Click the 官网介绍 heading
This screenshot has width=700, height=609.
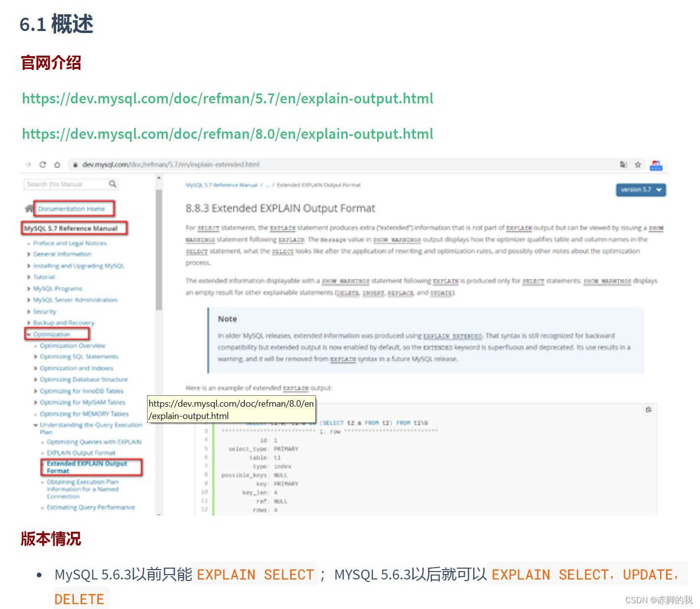click(x=51, y=63)
